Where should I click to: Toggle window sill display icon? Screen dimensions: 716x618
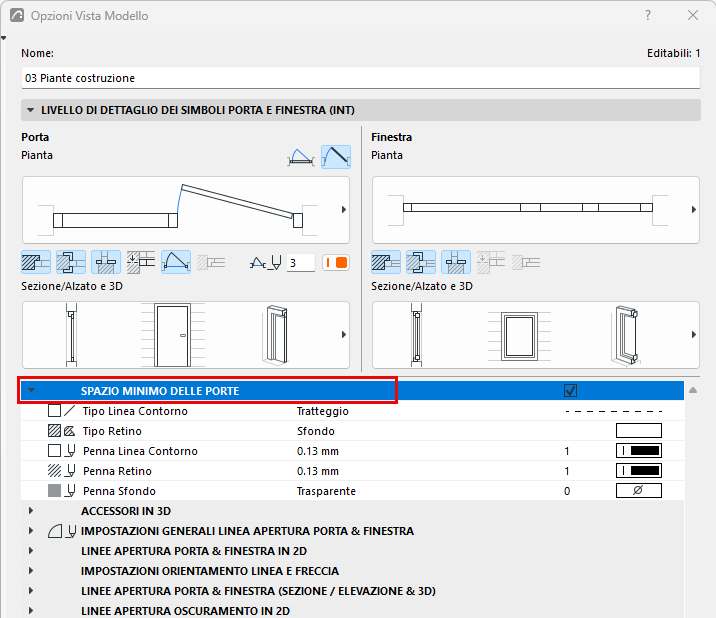[456, 262]
